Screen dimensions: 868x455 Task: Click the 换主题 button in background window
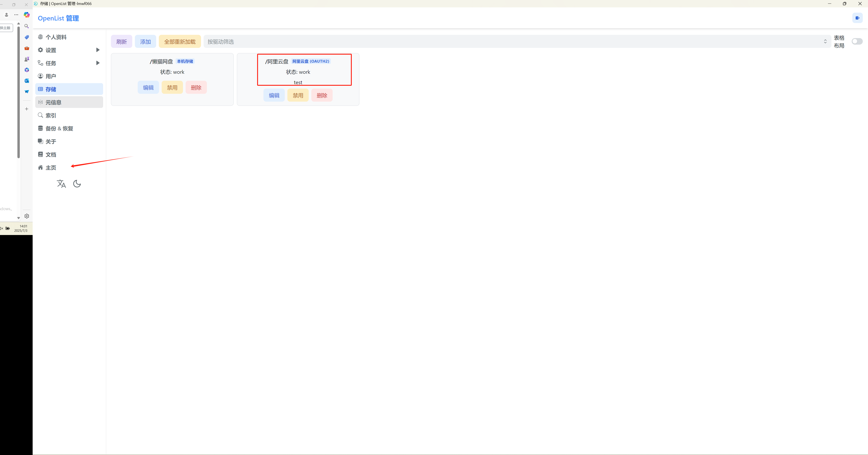(6, 28)
